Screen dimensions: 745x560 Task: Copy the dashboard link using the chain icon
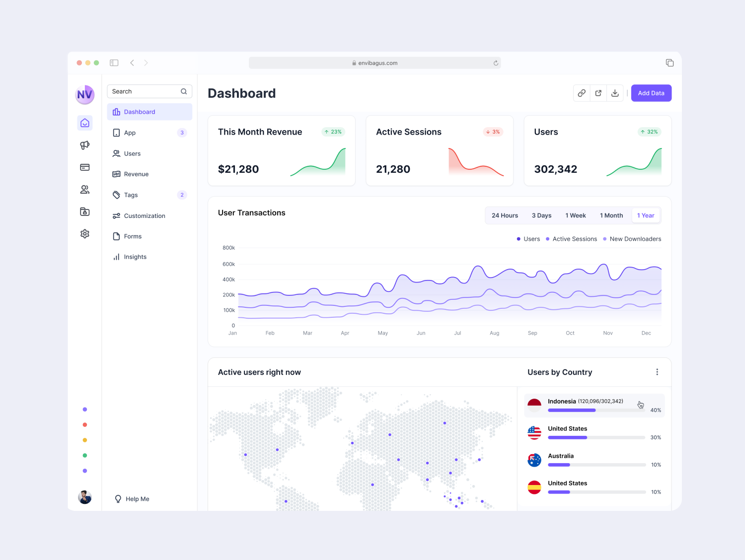tap(581, 93)
